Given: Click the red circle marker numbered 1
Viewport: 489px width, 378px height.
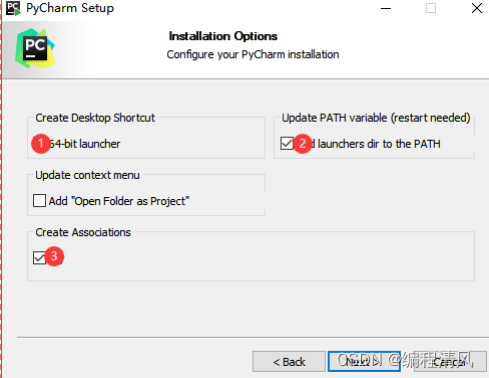Looking at the screenshot, I should [41, 144].
